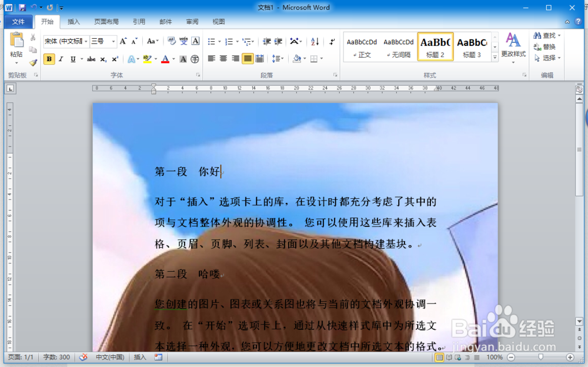Click the vertical scrollbar down arrow
Screen dimensions: 588x367
coord(579,321)
